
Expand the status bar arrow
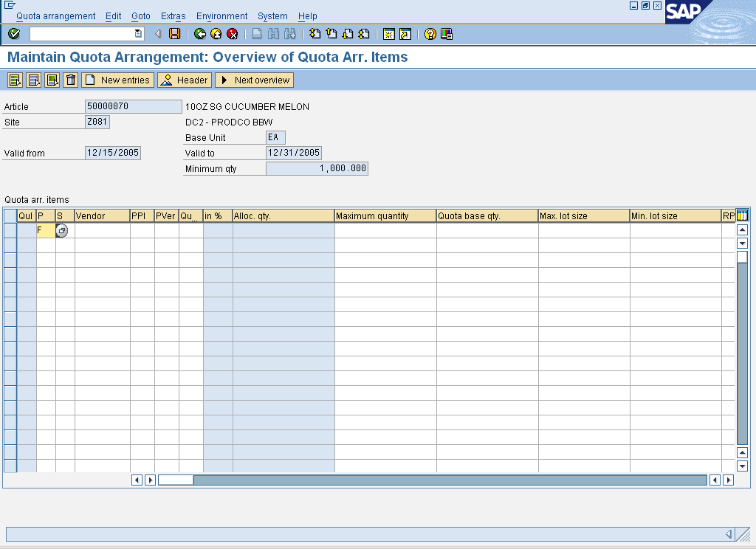click(x=729, y=534)
